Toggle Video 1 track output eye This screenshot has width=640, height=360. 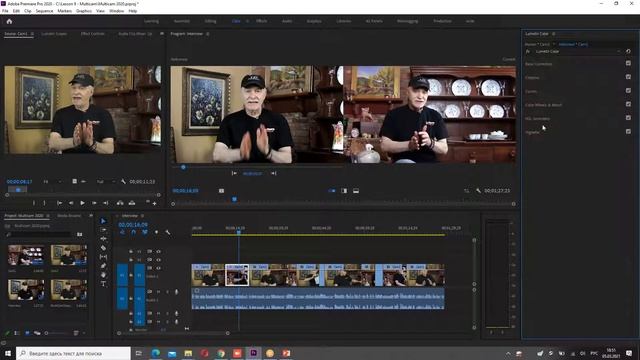point(158,268)
